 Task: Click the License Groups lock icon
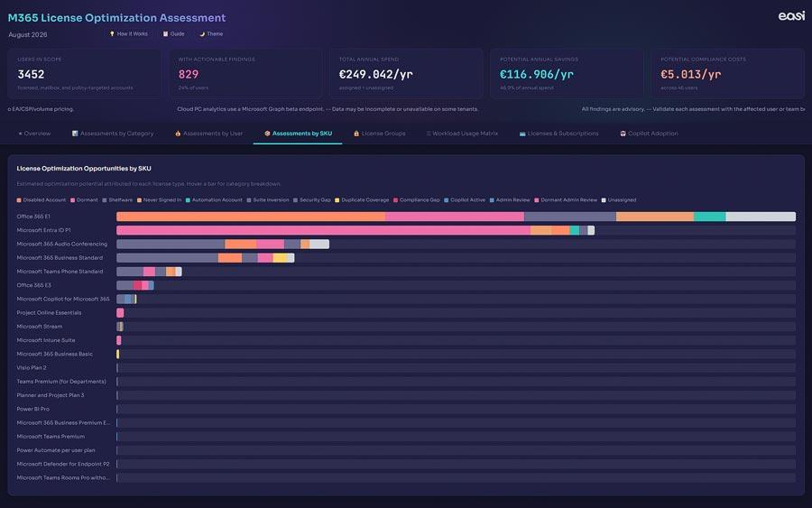356,134
